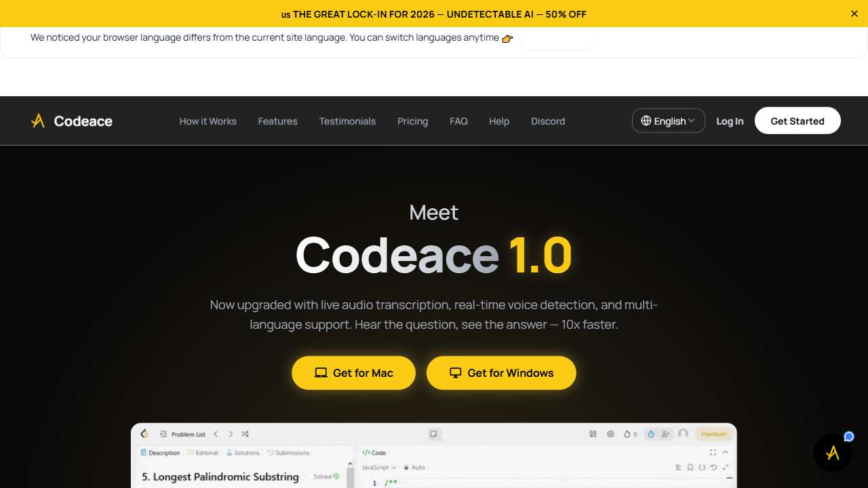Click the Log In link
Image resolution: width=868 pixels, height=488 pixels.
click(x=730, y=121)
